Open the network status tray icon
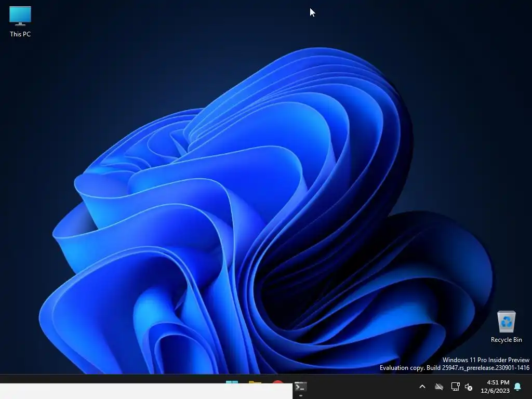Image resolution: width=532 pixels, height=399 pixels. (455, 387)
